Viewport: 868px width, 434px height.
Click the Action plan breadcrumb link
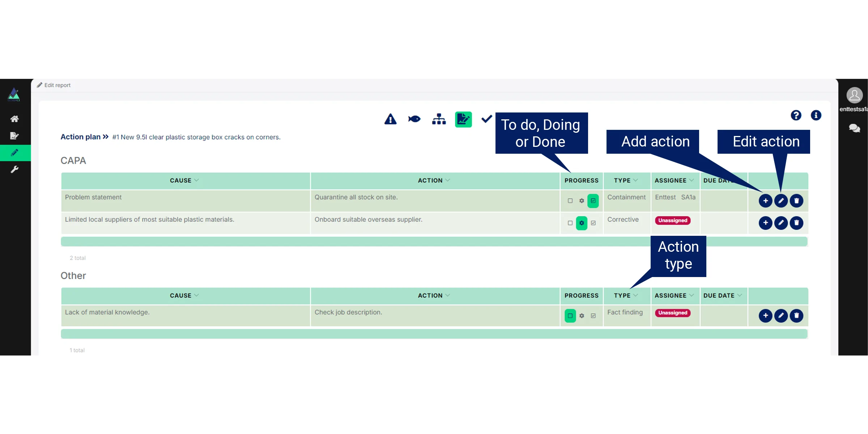pyautogui.click(x=80, y=137)
